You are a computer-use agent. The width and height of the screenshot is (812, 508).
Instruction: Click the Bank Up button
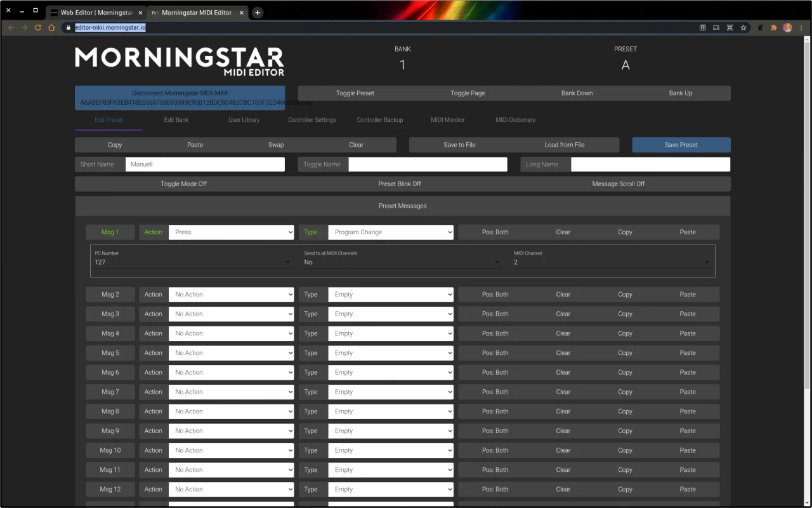click(680, 93)
